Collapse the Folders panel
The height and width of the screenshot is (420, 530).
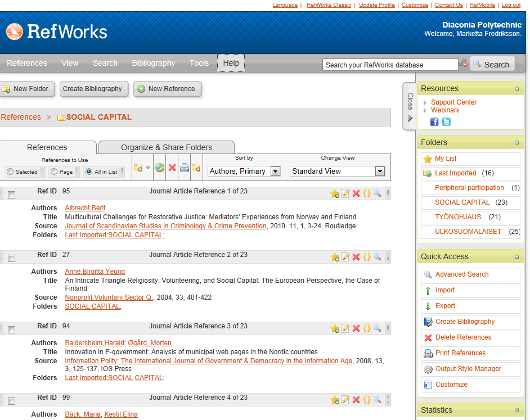click(516, 143)
